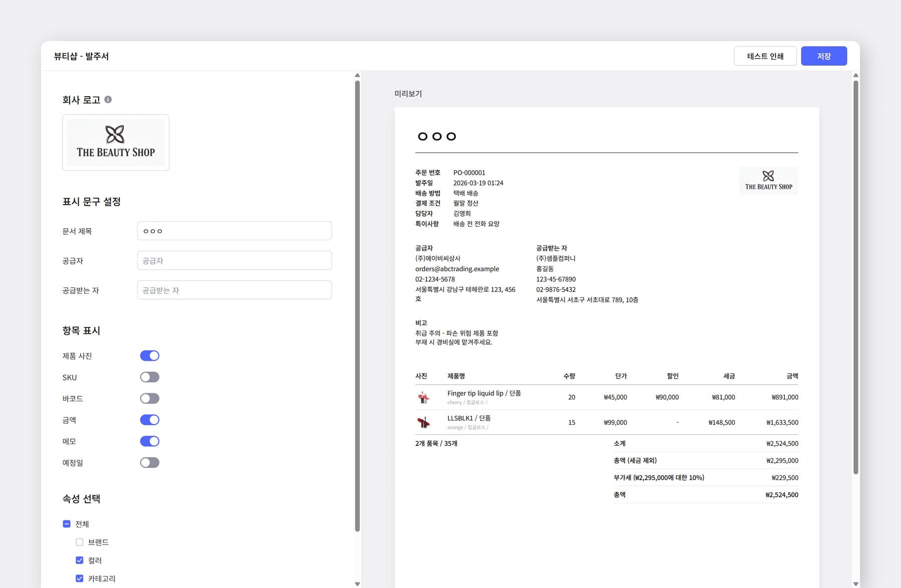The height and width of the screenshot is (588, 901).
Task: Enable the SKU toggle
Action: (150, 377)
